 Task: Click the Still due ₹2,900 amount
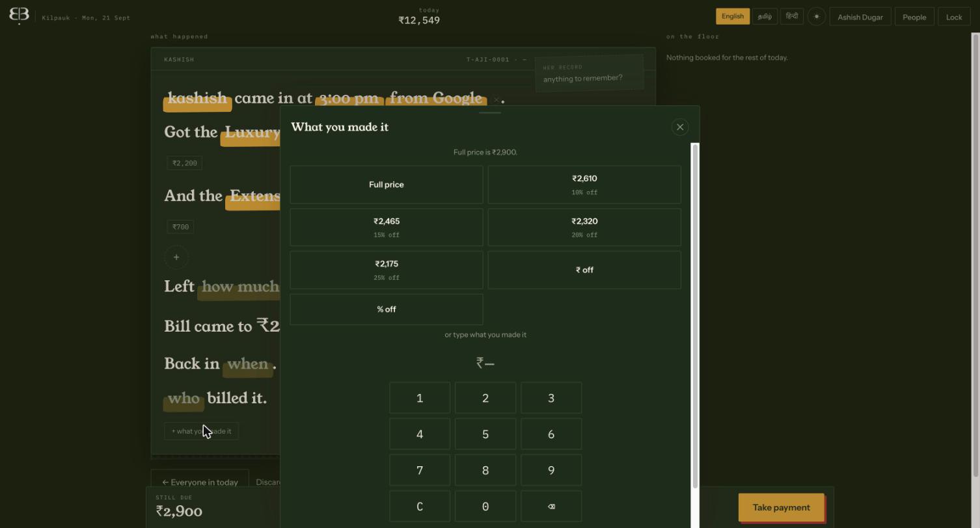179,511
